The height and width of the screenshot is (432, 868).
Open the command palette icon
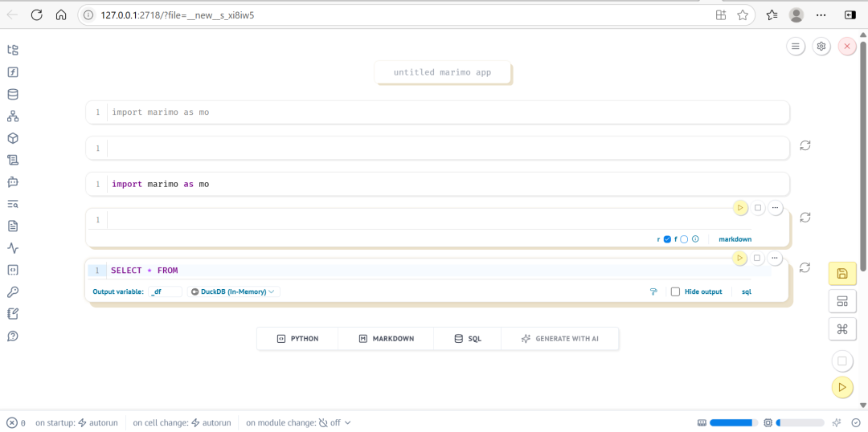point(842,330)
